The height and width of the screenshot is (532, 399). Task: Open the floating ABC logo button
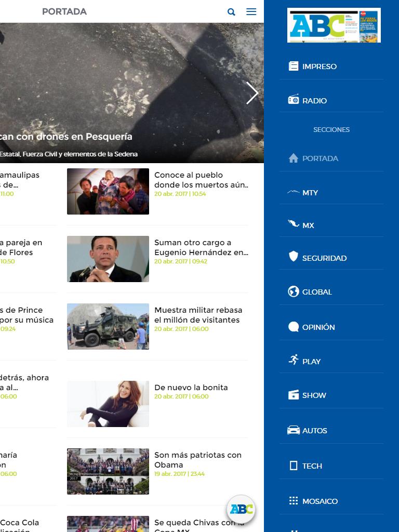(241, 509)
